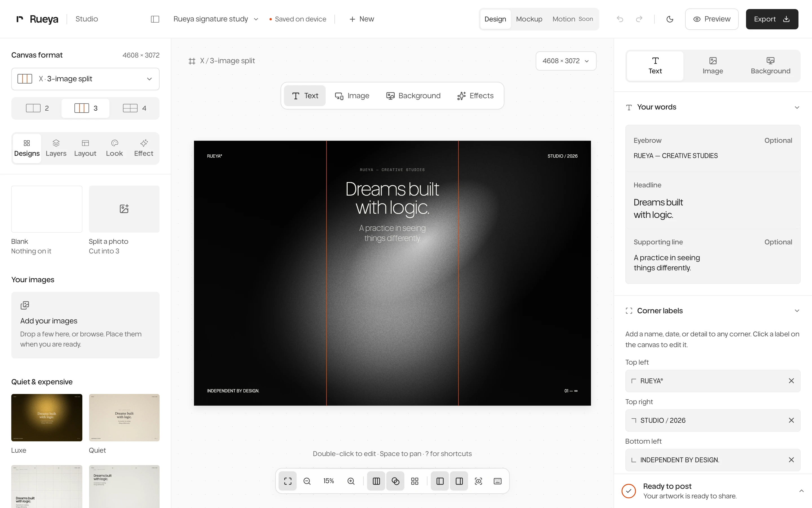This screenshot has width=812, height=508.
Task: Select the Quiet design thumbnail
Action: tap(124, 418)
